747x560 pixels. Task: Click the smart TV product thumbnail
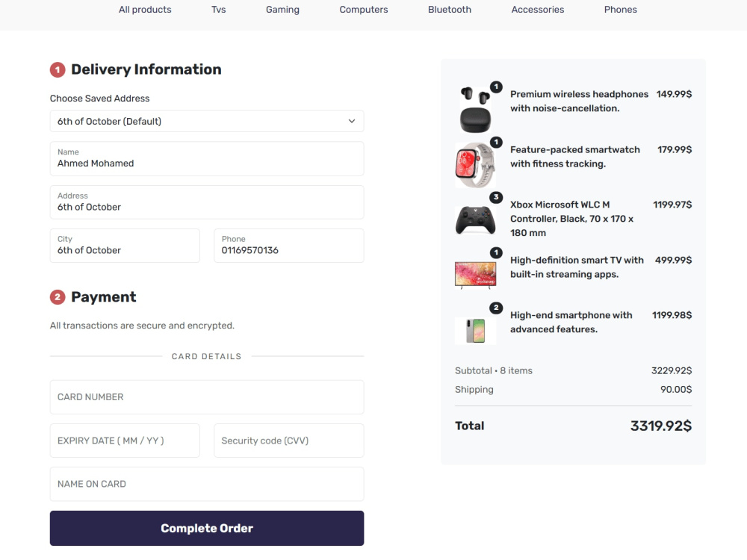[475, 275]
